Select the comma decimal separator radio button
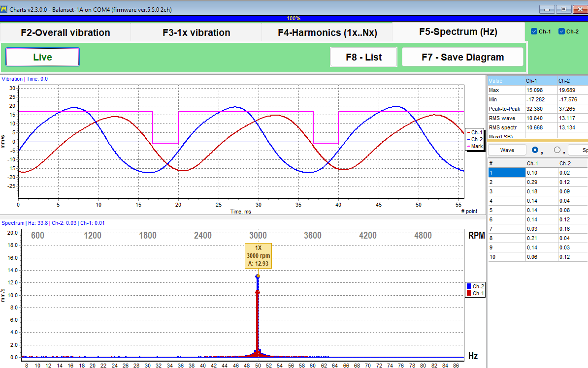Screen dimensions: 588x368 click(535, 150)
